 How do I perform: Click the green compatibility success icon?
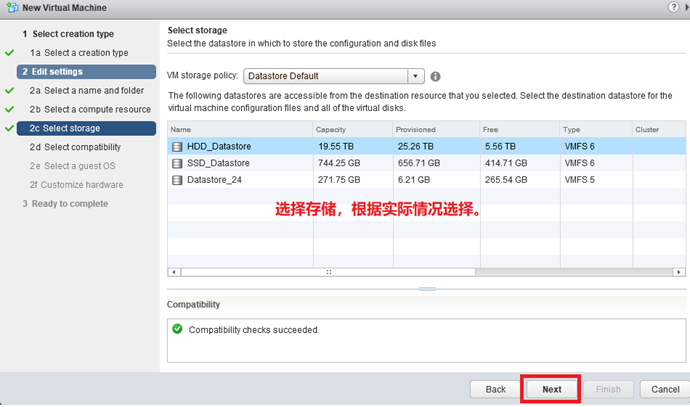tap(177, 329)
